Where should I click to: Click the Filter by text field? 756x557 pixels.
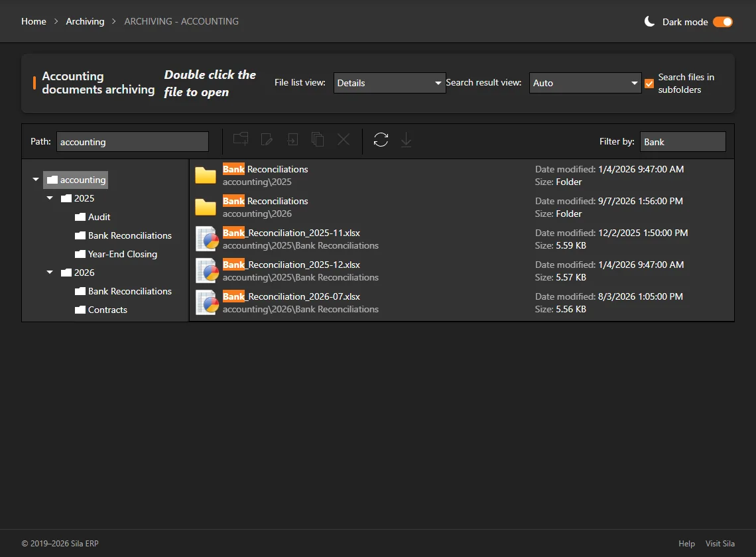pyautogui.click(x=682, y=142)
